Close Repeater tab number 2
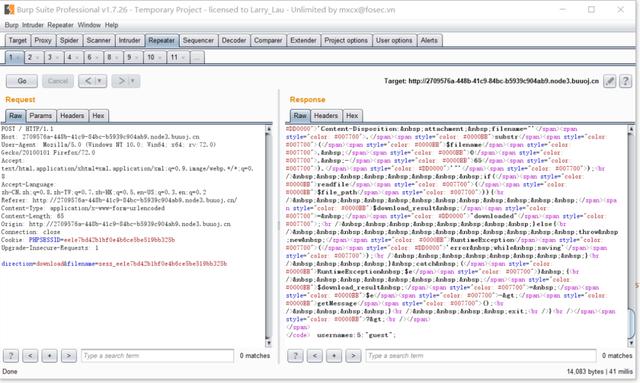The width and height of the screenshot is (640, 383). click(x=38, y=58)
